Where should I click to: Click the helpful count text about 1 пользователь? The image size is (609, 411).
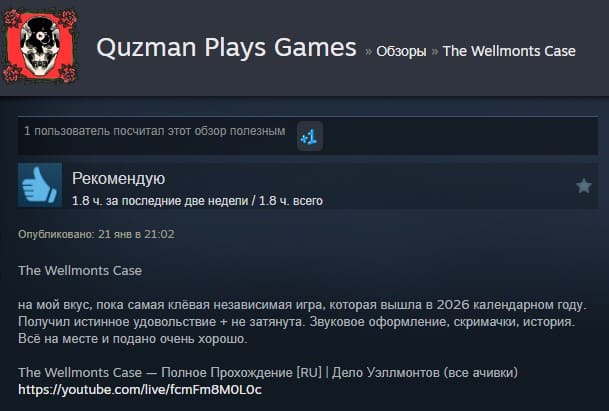coord(155,131)
